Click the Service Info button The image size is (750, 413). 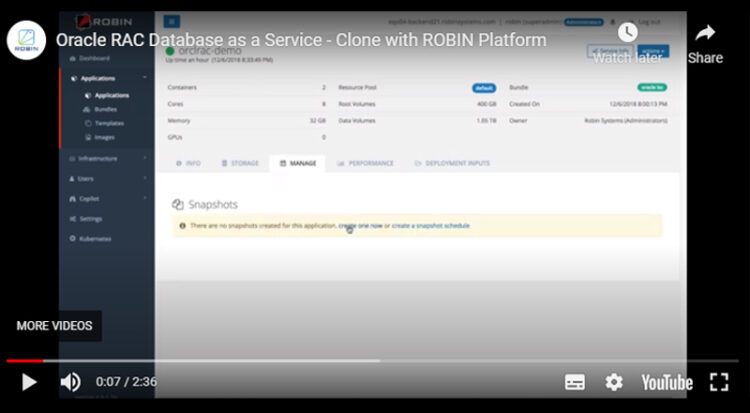[x=610, y=51]
